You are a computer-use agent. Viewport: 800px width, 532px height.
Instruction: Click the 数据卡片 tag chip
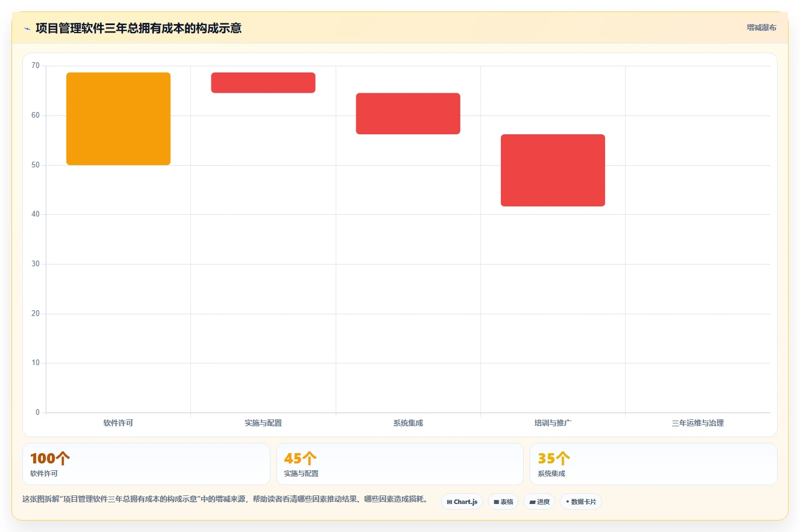click(581, 502)
